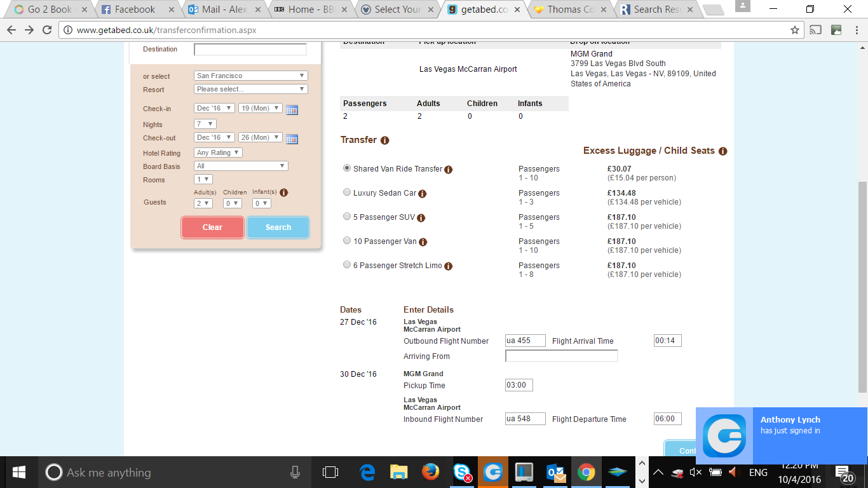Bookmark this page with the star icon

794,30
